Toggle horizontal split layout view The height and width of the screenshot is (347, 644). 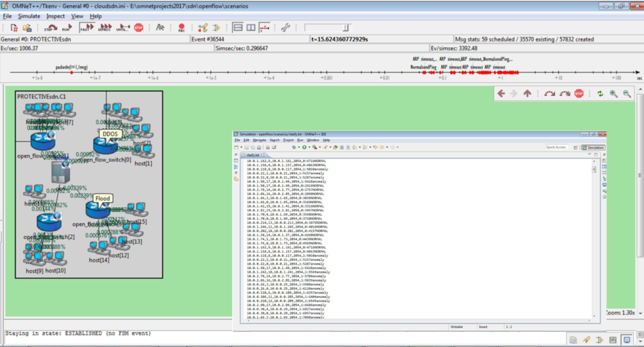(238, 28)
